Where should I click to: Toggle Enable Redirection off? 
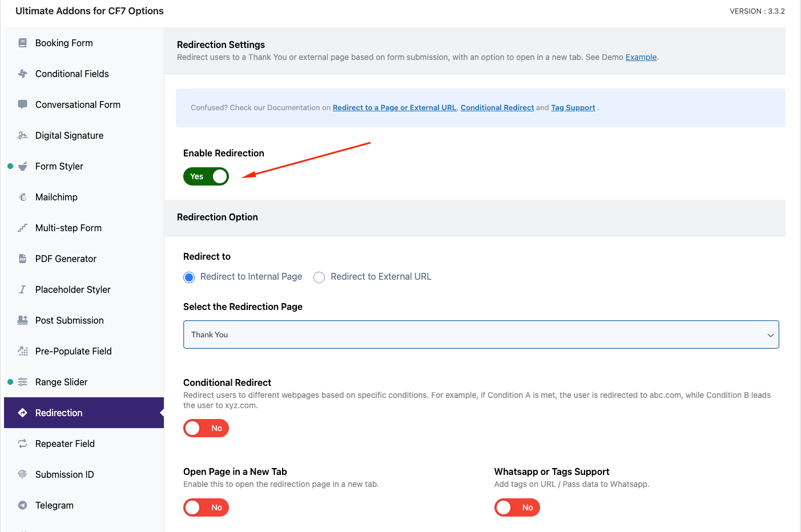[206, 176]
